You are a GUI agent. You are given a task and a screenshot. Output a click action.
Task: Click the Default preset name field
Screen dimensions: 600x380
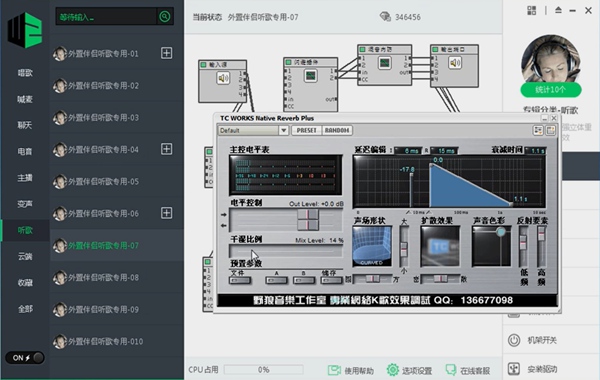coord(248,130)
